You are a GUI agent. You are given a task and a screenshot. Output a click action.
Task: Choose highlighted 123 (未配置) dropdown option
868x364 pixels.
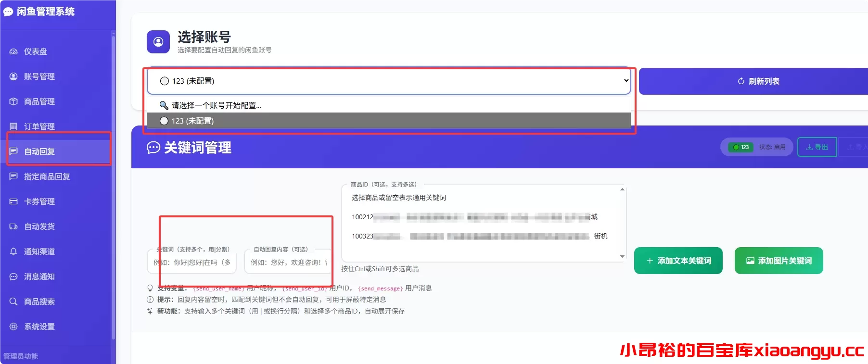(389, 121)
